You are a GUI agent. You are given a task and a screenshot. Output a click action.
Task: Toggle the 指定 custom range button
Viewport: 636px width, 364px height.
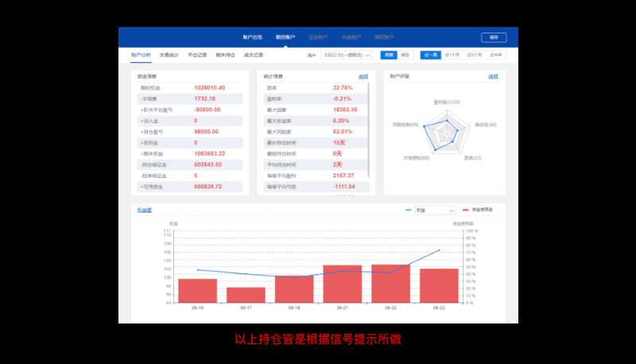point(405,56)
